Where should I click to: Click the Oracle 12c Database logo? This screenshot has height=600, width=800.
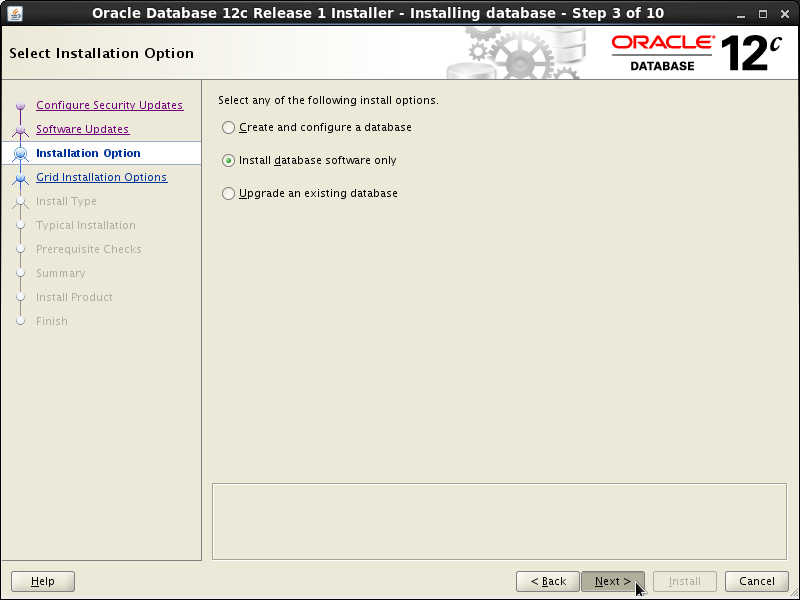tap(696, 53)
